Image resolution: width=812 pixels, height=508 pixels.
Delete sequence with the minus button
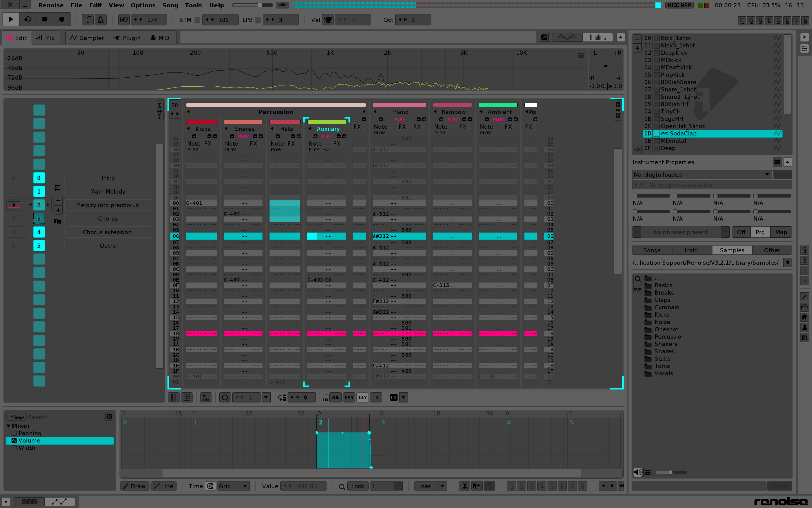pyautogui.click(x=58, y=201)
